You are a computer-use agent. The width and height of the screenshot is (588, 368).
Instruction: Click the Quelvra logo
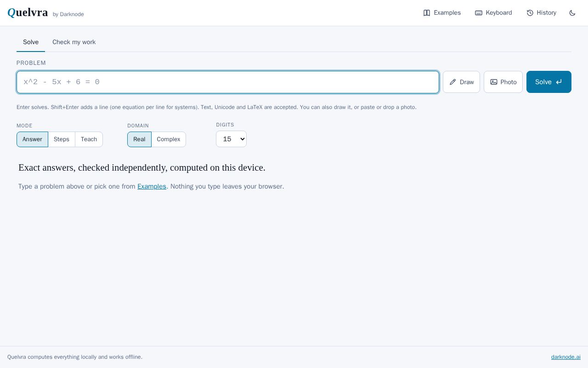coord(28,12)
